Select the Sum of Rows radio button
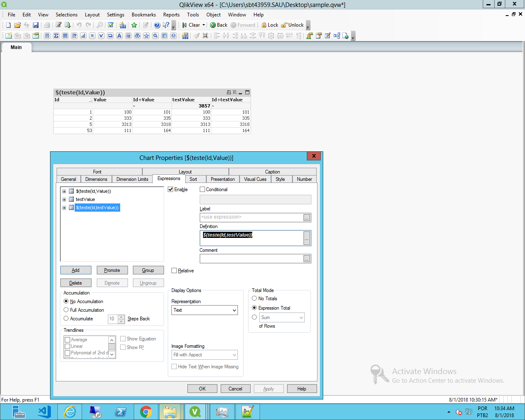This screenshot has width=525, height=420. coord(254,317)
